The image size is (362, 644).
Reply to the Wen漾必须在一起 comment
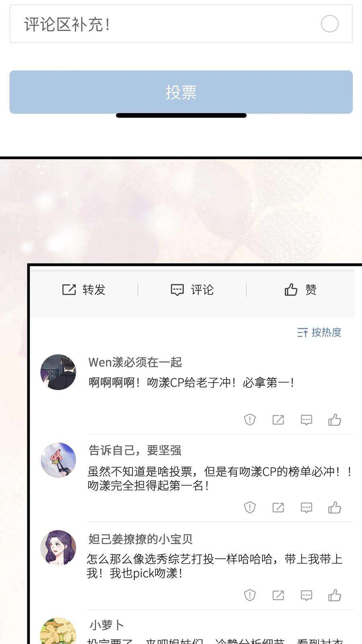point(306,420)
